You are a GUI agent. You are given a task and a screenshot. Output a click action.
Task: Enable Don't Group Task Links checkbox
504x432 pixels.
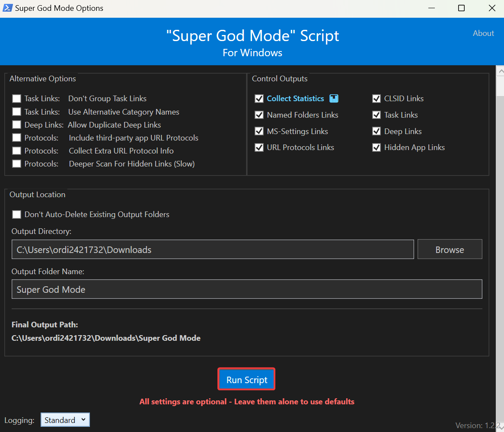16,99
